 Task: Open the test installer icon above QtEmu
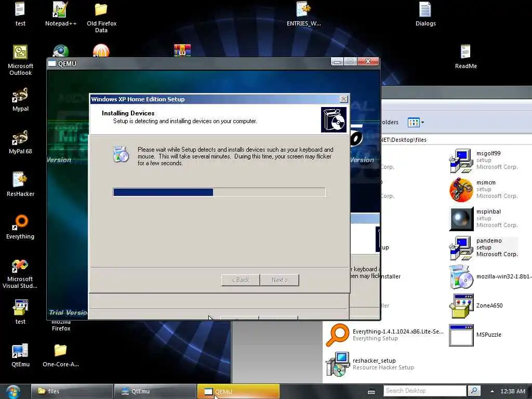[x=20, y=312]
